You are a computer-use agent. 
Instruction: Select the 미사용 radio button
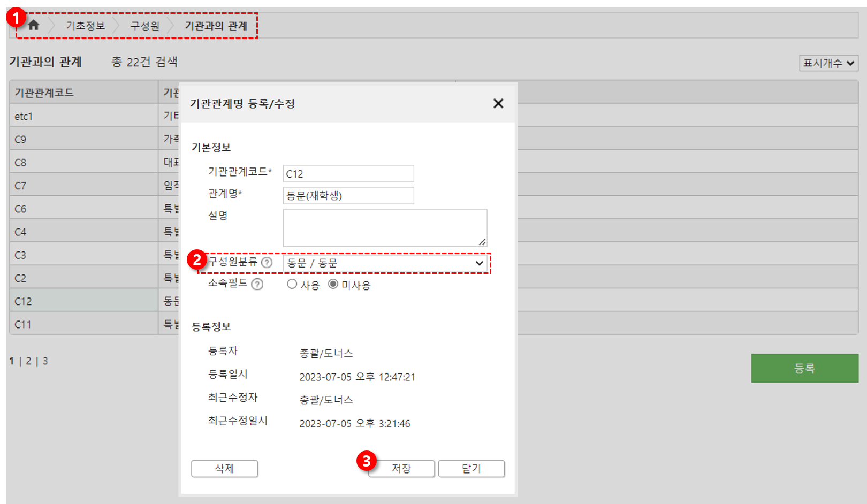pyautogui.click(x=333, y=284)
